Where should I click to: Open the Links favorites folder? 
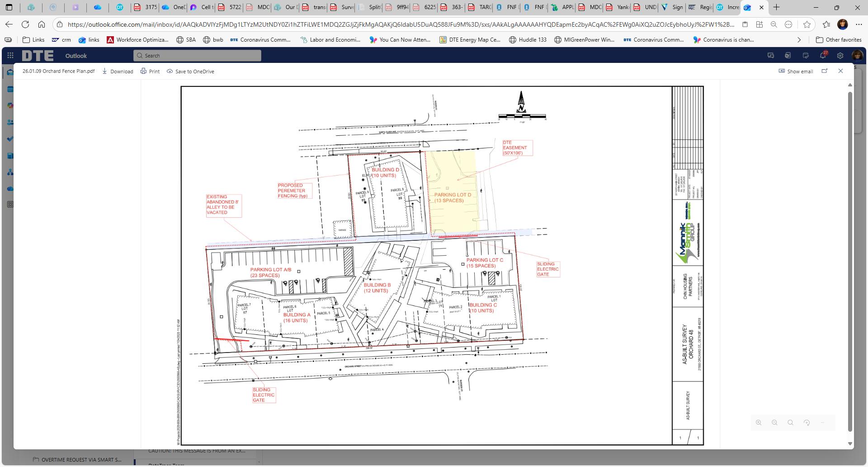pyautogui.click(x=33, y=40)
